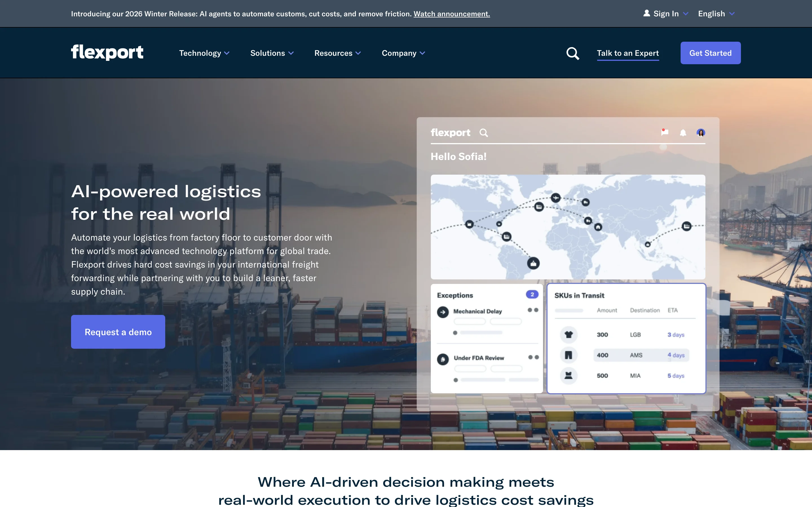Select the t-shirt SKU icon

coord(569,334)
